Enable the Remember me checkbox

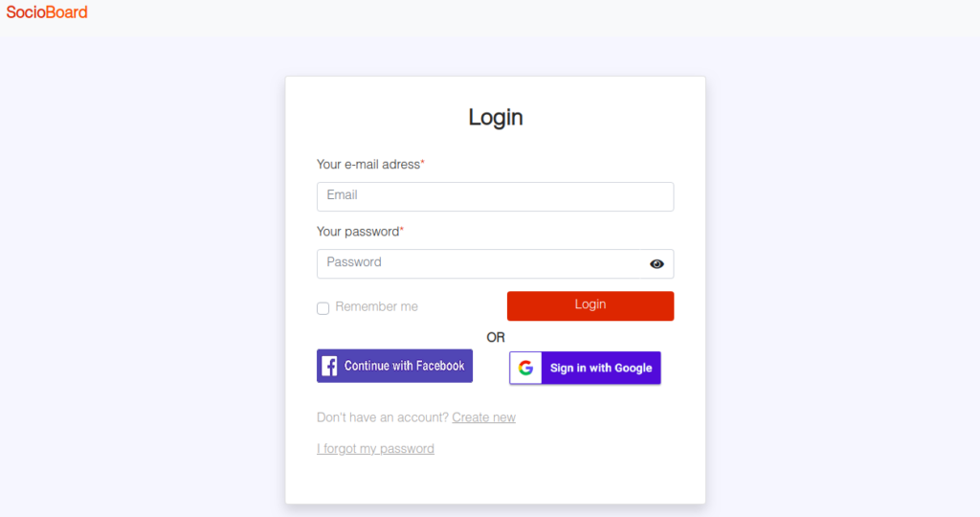tap(323, 308)
